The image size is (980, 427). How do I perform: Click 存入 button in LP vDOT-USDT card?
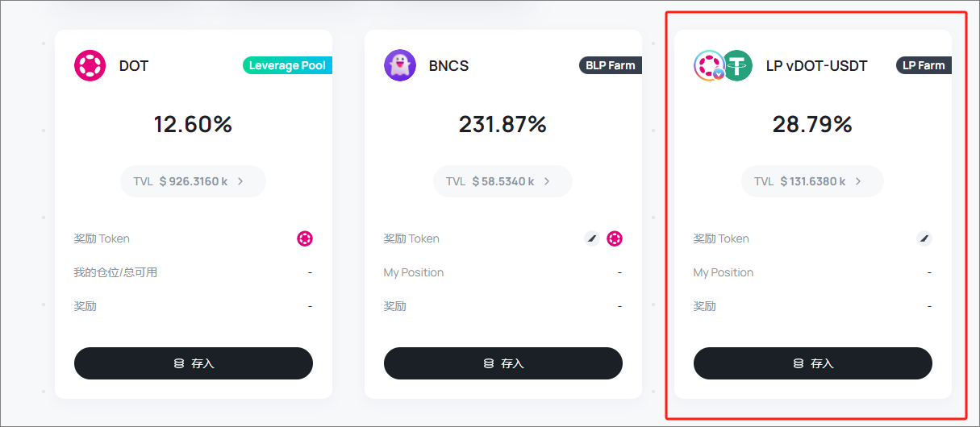[x=813, y=363]
